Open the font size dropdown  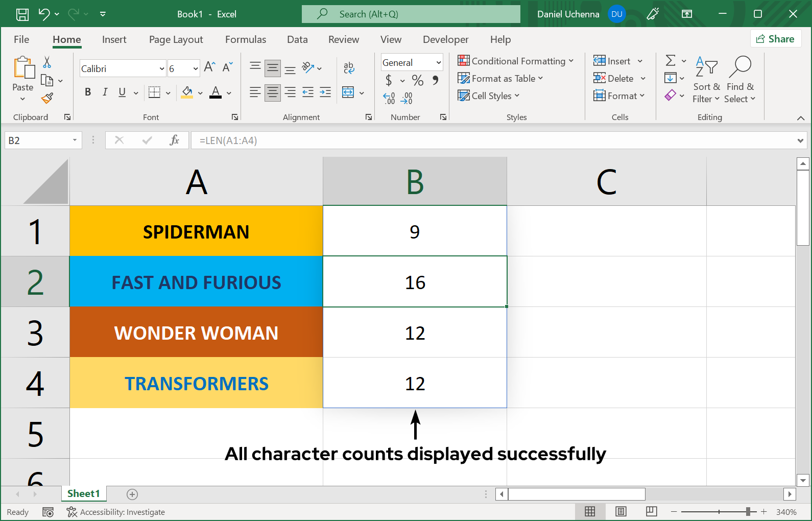pyautogui.click(x=196, y=68)
